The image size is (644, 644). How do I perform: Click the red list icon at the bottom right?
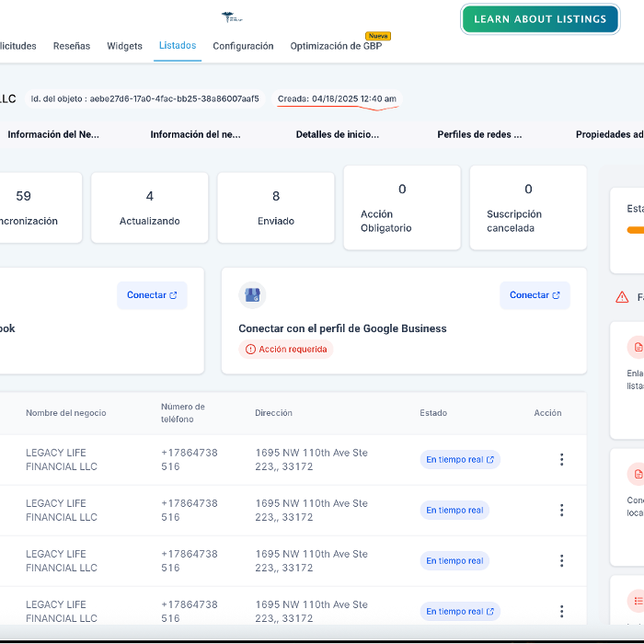pos(637,600)
